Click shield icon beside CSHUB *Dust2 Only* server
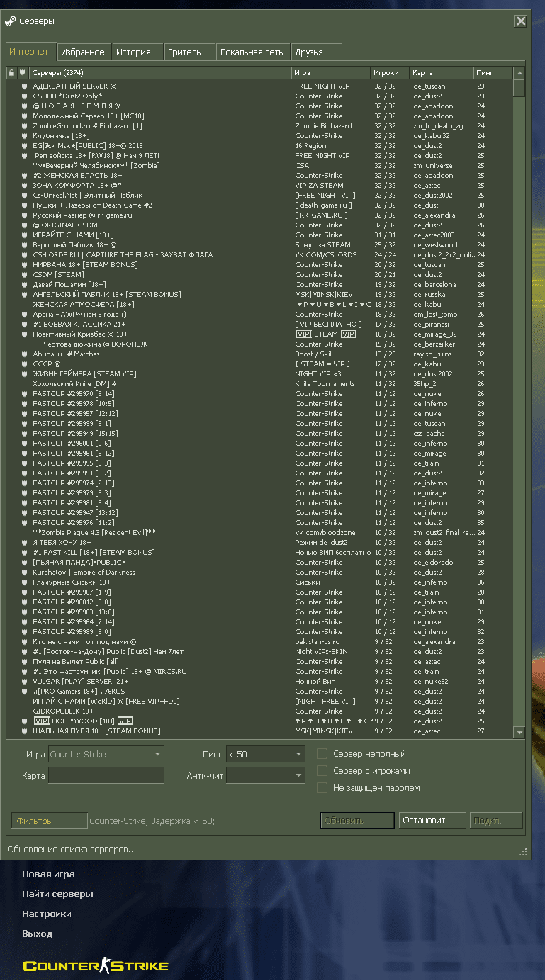 (23, 96)
